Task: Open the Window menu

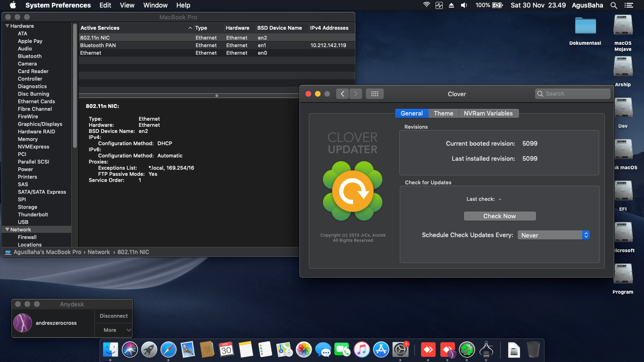Action: coord(155,5)
